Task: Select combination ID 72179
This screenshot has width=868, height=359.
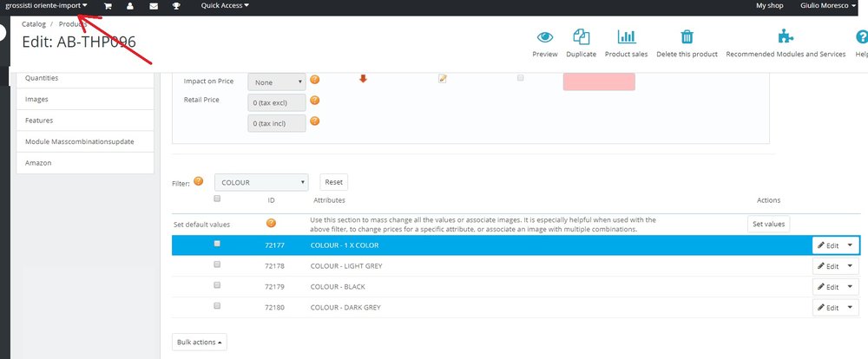Action: (x=274, y=286)
